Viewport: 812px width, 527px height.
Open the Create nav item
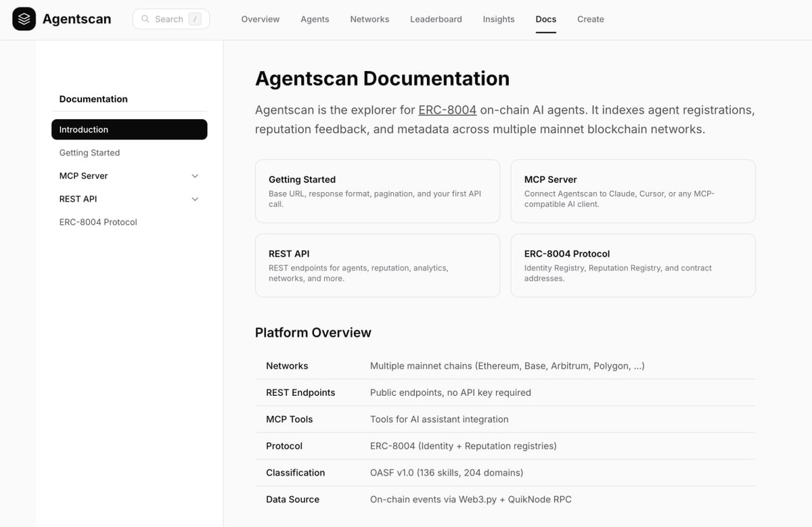coord(591,19)
